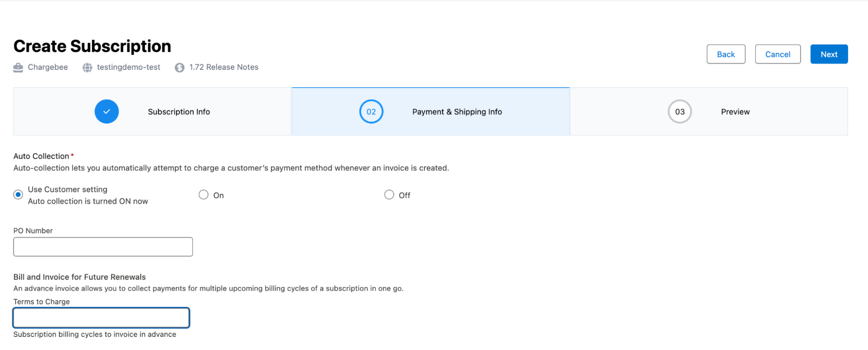Open the 1.72 Release Notes link
The width and height of the screenshot is (868, 350).
224,67
